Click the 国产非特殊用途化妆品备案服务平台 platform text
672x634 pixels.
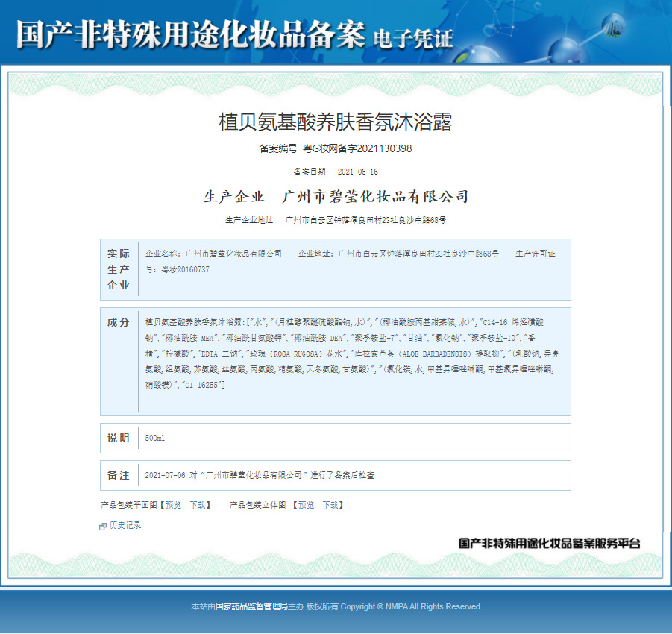(x=550, y=543)
